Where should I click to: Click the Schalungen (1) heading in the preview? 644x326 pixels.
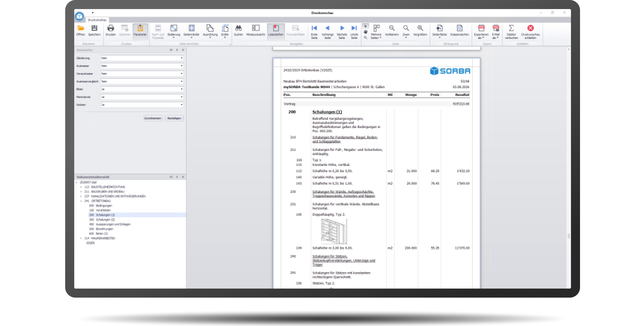point(327,112)
